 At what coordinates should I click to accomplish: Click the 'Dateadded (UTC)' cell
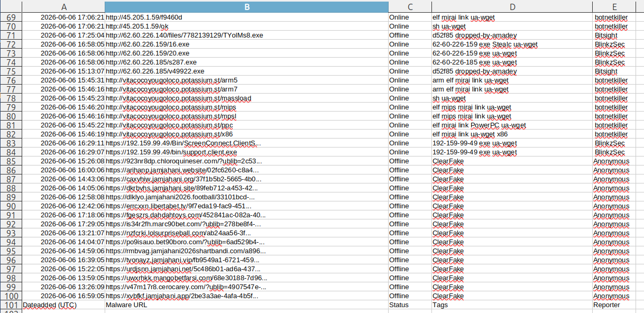click(63, 305)
